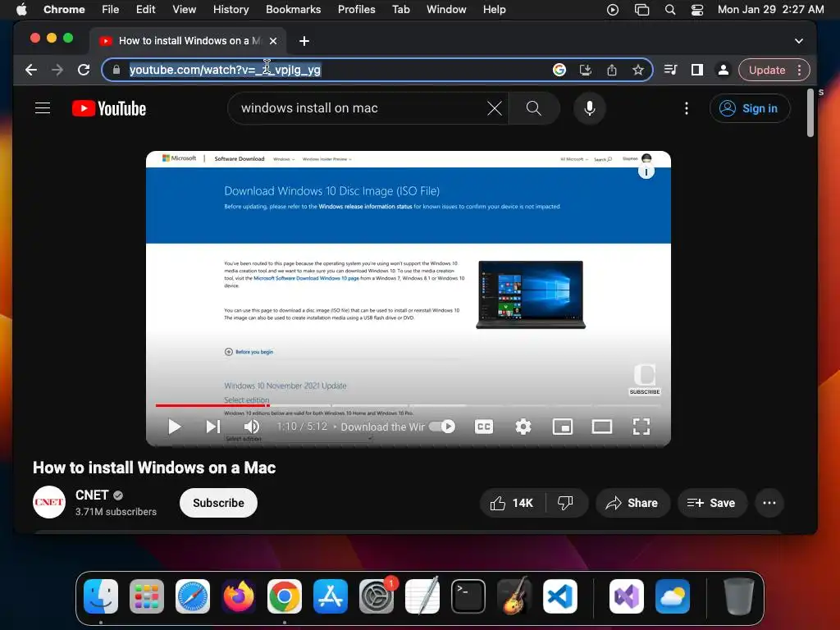
Task: Open CNET channel avatar
Action: coord(48,502)
